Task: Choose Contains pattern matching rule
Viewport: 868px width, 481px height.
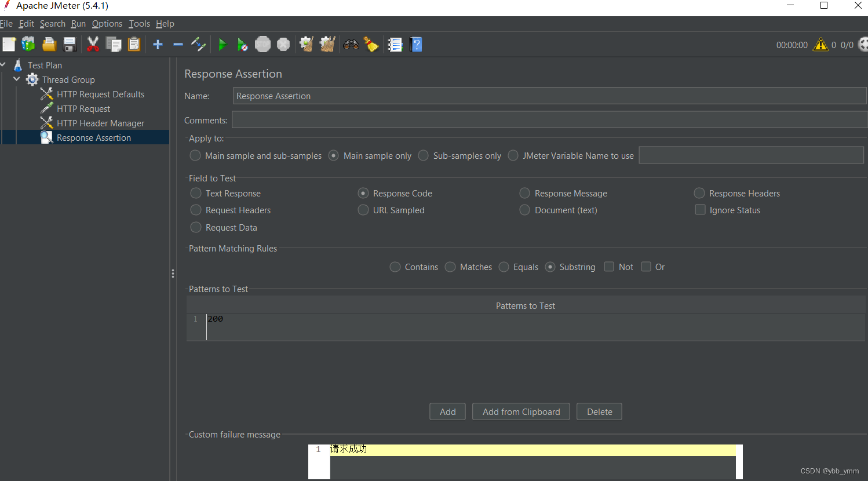Action: [x=395, y=267]
